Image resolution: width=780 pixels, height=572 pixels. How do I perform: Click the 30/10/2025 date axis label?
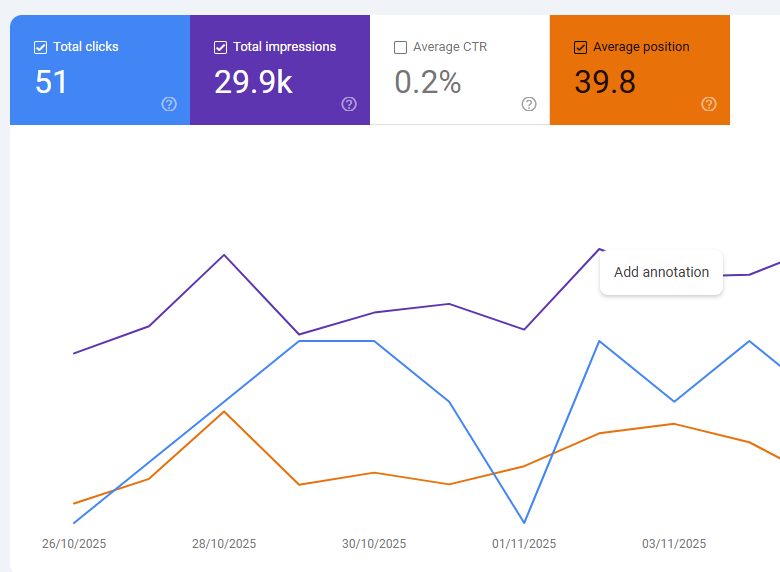(x=374, y=544)
